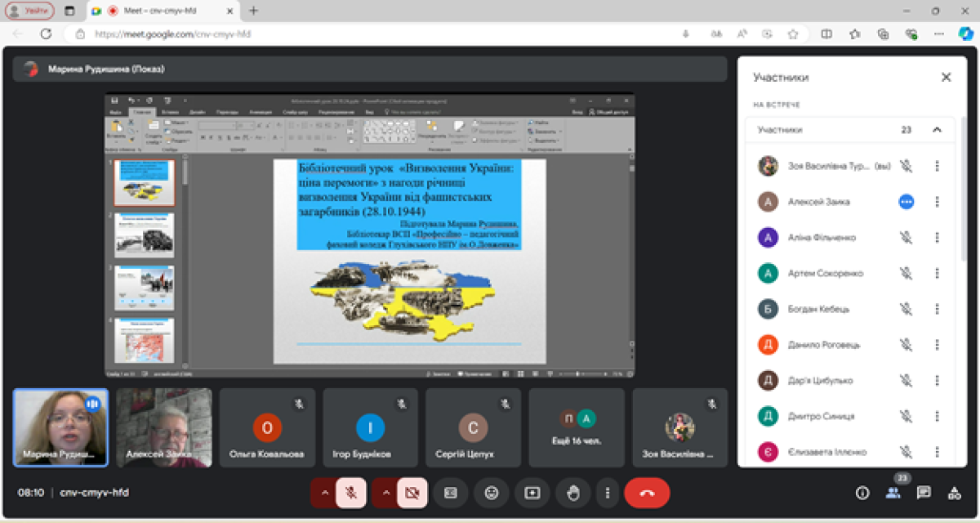The image size is (980, 523).
Task: Raise hand in the meeting
Action: point(573,493)
